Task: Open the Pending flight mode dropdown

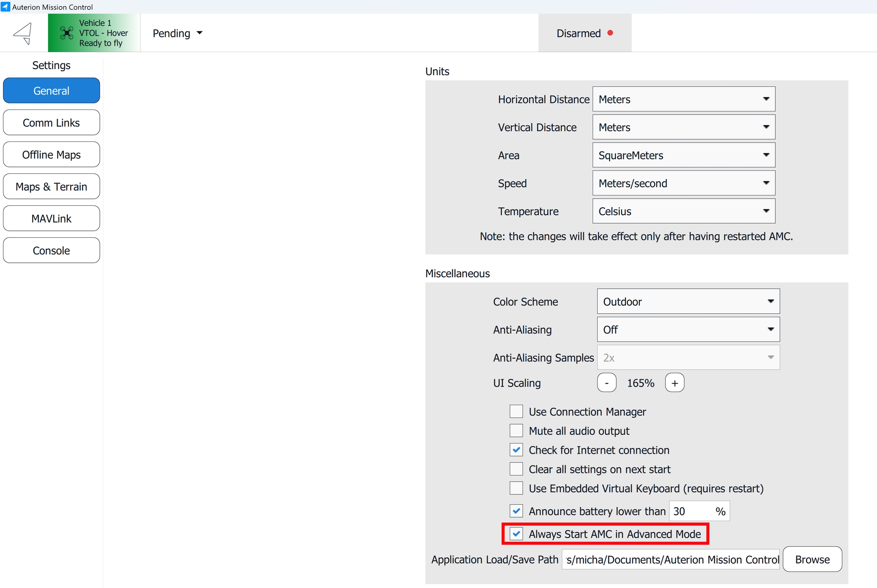Action: tap(177, 33)
